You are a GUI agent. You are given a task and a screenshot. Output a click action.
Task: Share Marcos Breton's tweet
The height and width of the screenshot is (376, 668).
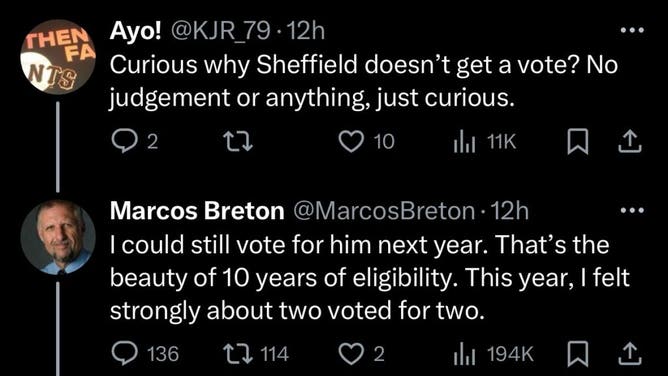coord(630,355)
